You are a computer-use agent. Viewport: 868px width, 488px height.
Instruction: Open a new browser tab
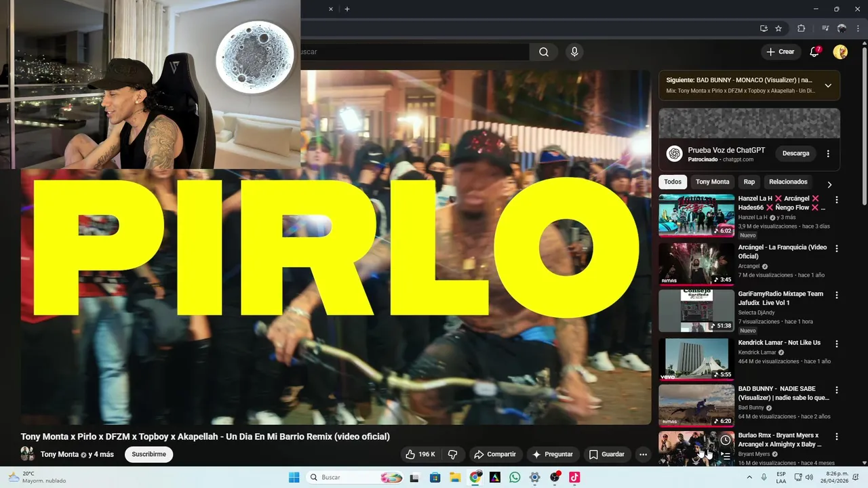[347, 9]
